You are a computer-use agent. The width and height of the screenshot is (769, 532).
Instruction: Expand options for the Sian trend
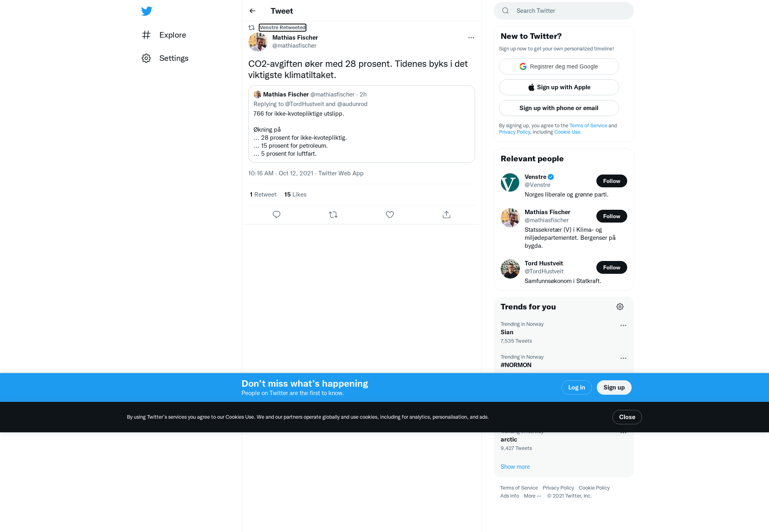(623, 325)
